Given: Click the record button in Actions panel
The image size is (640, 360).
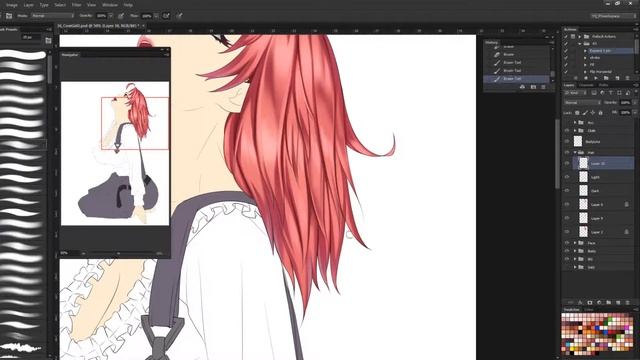Looking at the screenshot, I should click(586, 78).
